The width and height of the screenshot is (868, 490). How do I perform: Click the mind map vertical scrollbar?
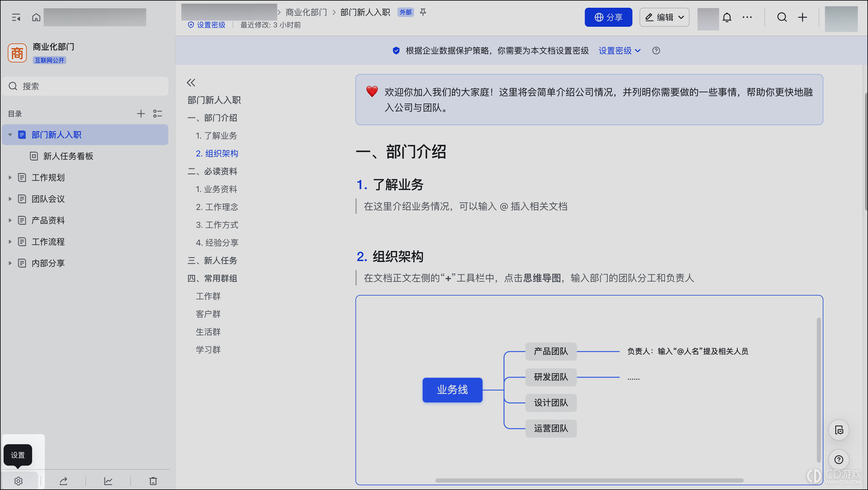coord(818,390)
